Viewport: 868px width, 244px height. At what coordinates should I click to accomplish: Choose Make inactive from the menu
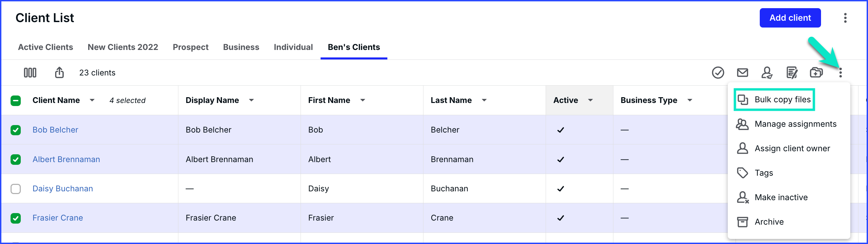[x=781, y=197]
